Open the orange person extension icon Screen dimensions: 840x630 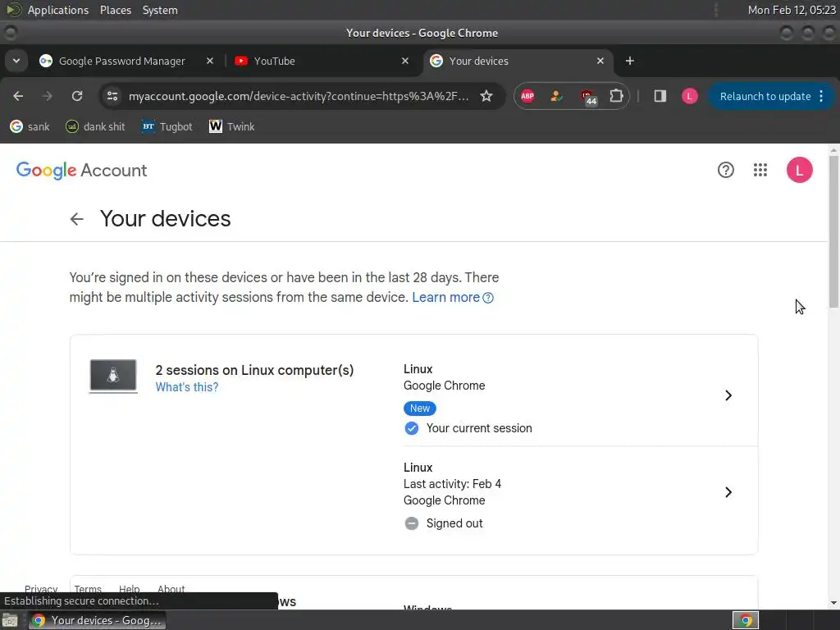[x=556, y=96]
